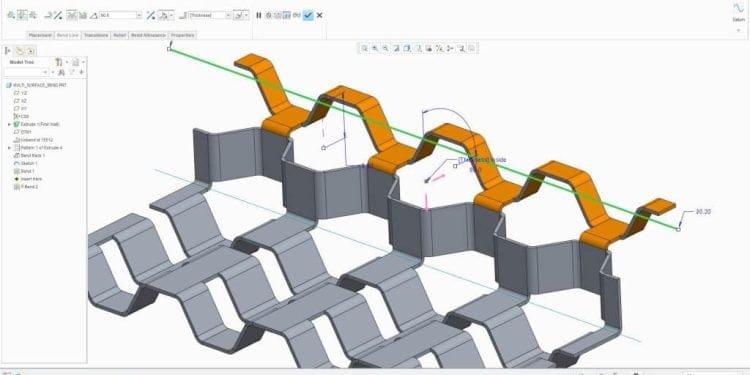
Task: Open Saved Orientations in graphics toolbar
Action: pyautogui.click(x=418, y=48)
